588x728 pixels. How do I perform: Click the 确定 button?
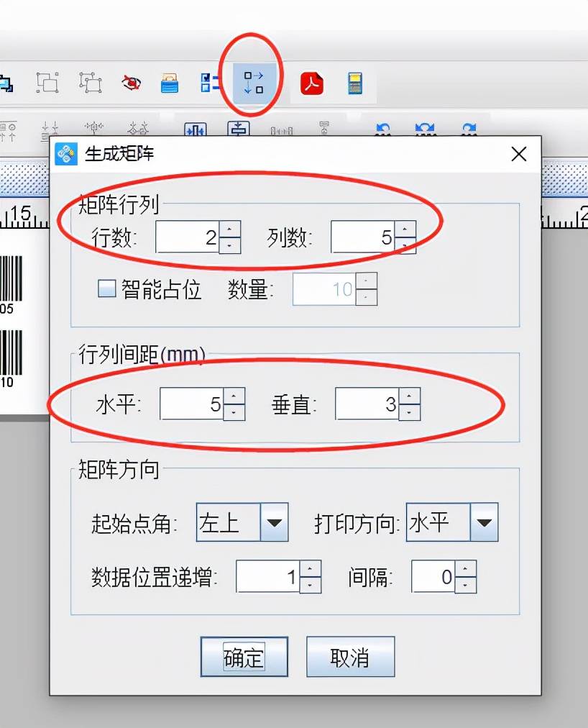point(244,657)
